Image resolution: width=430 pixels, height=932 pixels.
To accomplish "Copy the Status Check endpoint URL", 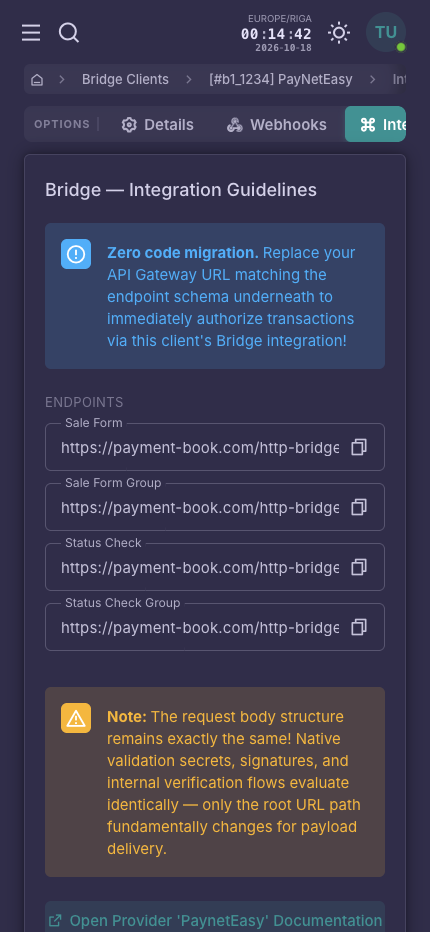I will (x=359, y=567).
